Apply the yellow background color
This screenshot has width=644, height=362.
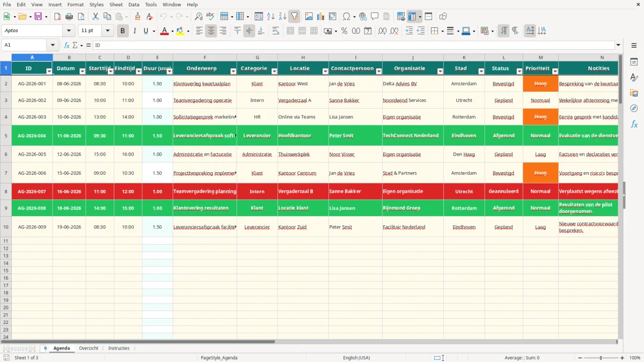[x=180, y=31]
